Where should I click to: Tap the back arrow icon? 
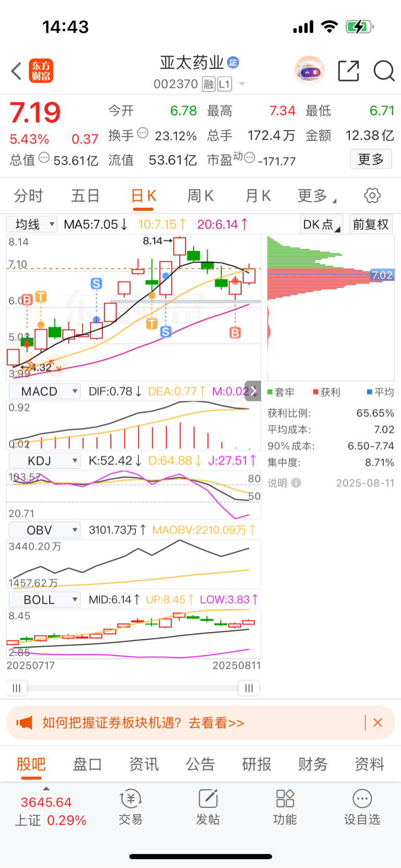pos(16,71)
